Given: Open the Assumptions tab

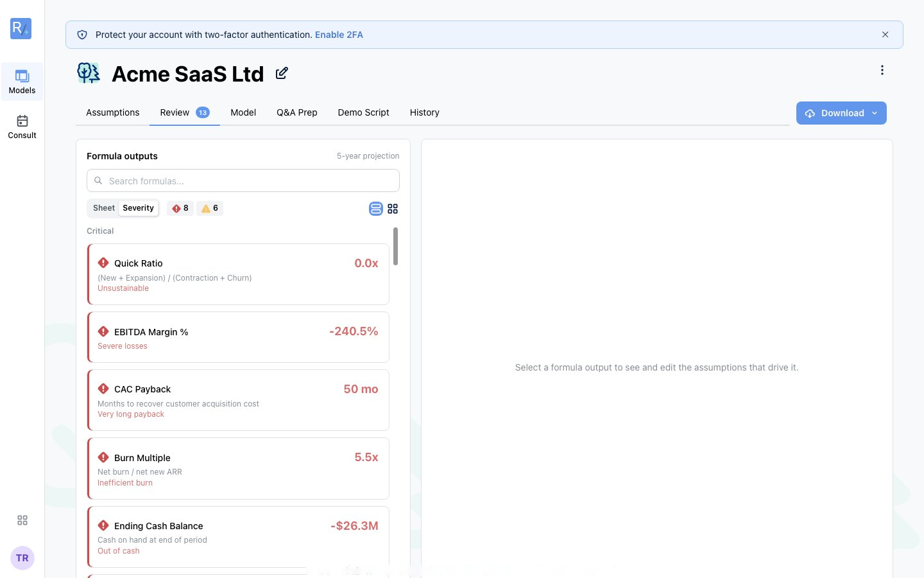Looking at the screenshot, I should tap(113, 112).
